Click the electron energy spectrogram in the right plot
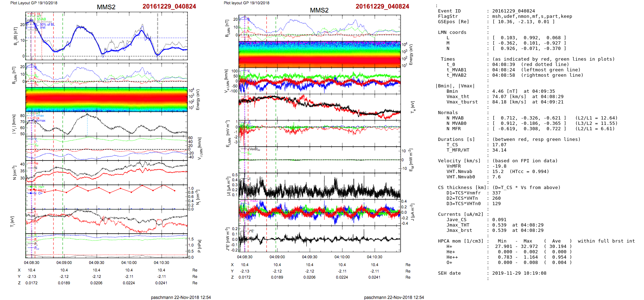644x300 pixels. pos(320,54)
